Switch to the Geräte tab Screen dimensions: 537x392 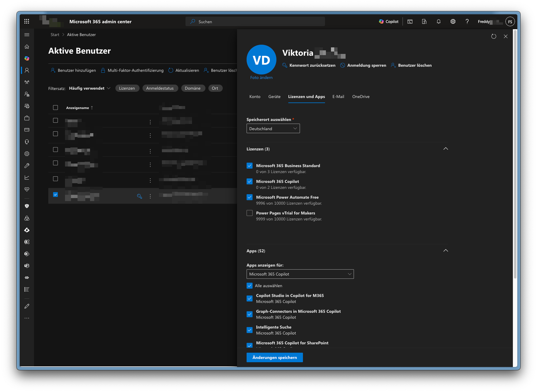[x=274, y=97]
